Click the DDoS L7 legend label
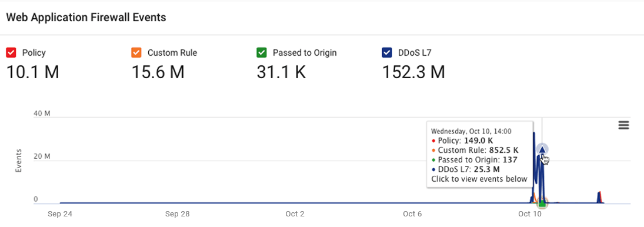Screen dimensions: 644x227 [415, 52]
